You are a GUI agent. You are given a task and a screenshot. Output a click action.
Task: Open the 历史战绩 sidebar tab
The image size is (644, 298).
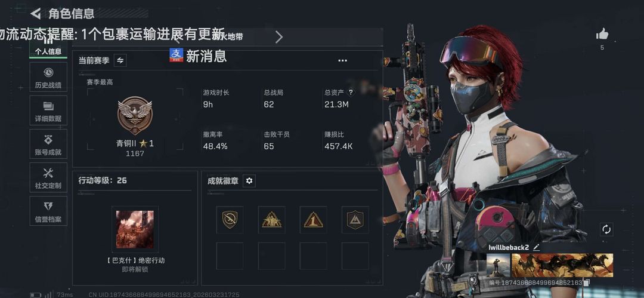coord(48,77)
